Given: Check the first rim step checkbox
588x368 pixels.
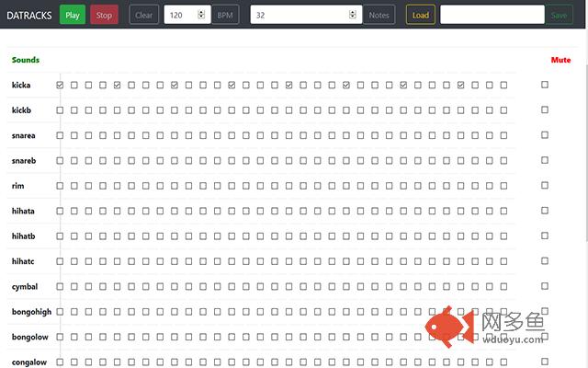Looking at the screenshot, I should (60, 186).
